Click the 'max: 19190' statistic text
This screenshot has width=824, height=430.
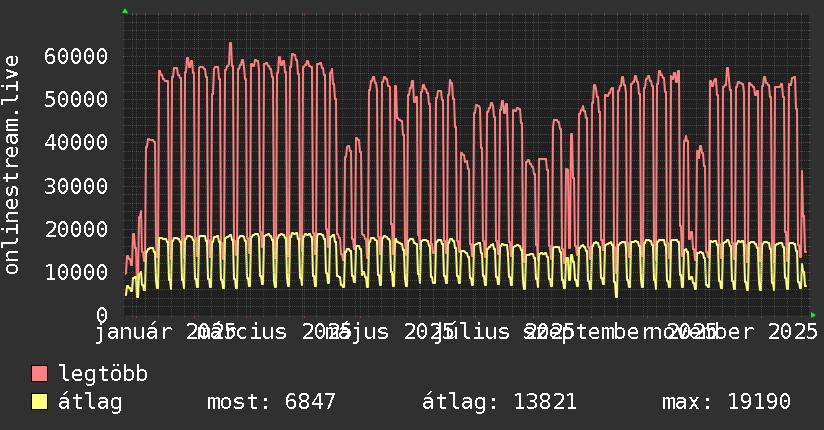coord(726,402)
